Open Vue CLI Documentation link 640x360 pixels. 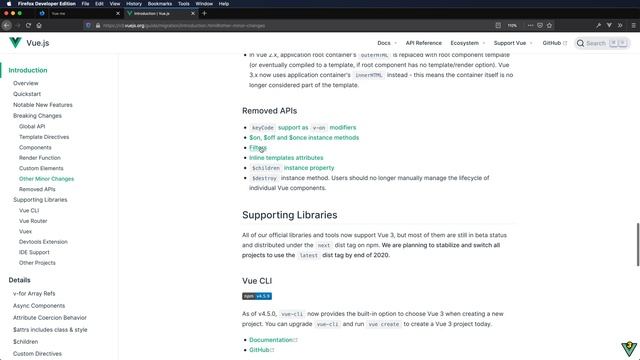[273, 340]
